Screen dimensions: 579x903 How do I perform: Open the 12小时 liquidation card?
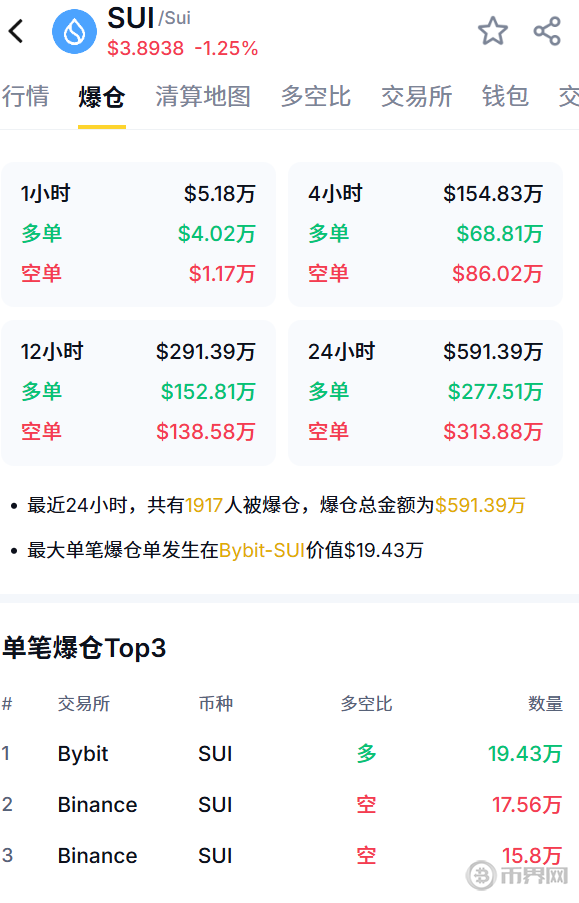coord(138,393)
